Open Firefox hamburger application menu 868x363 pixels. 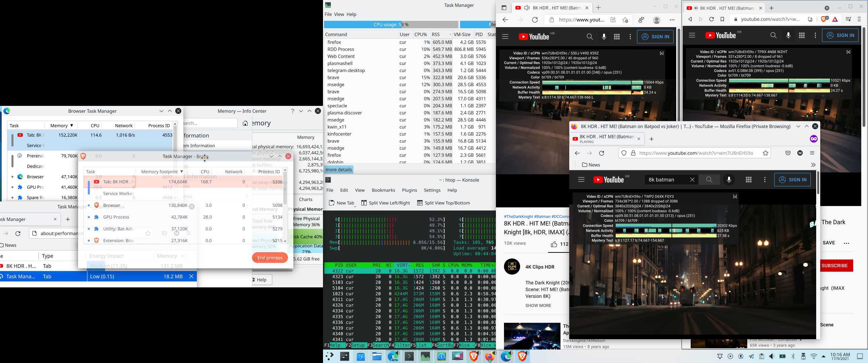812,153
